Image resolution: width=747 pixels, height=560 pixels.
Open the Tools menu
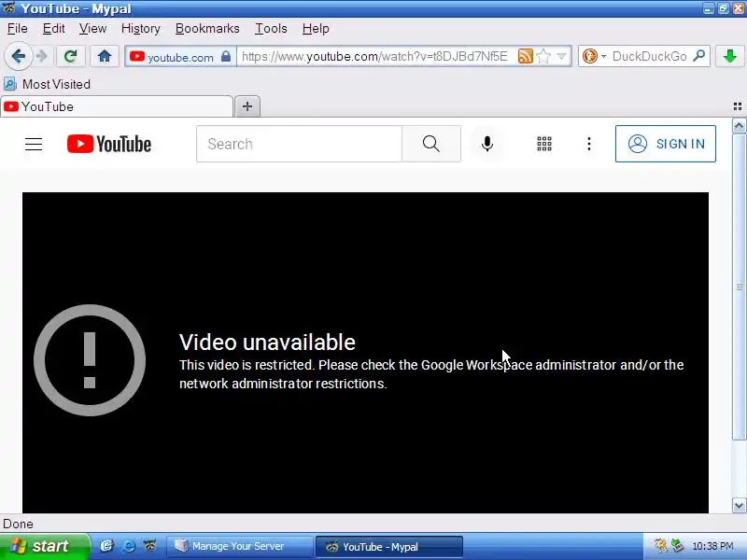271,29
